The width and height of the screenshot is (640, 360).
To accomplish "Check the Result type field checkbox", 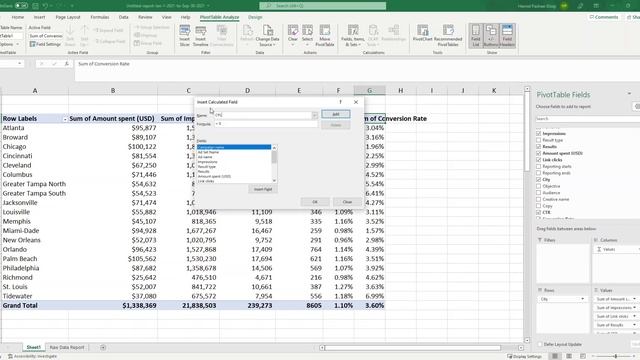I will [x=538, y=140].
